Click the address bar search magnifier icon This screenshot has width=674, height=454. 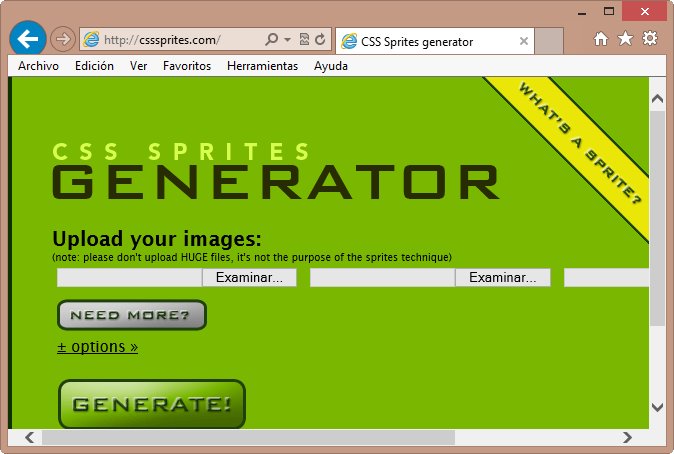click(272, 40)
